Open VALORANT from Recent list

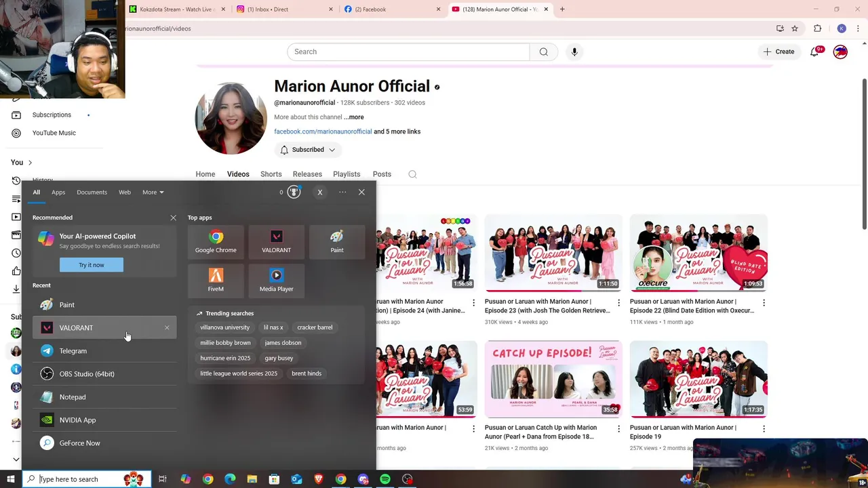coord(104,328)
